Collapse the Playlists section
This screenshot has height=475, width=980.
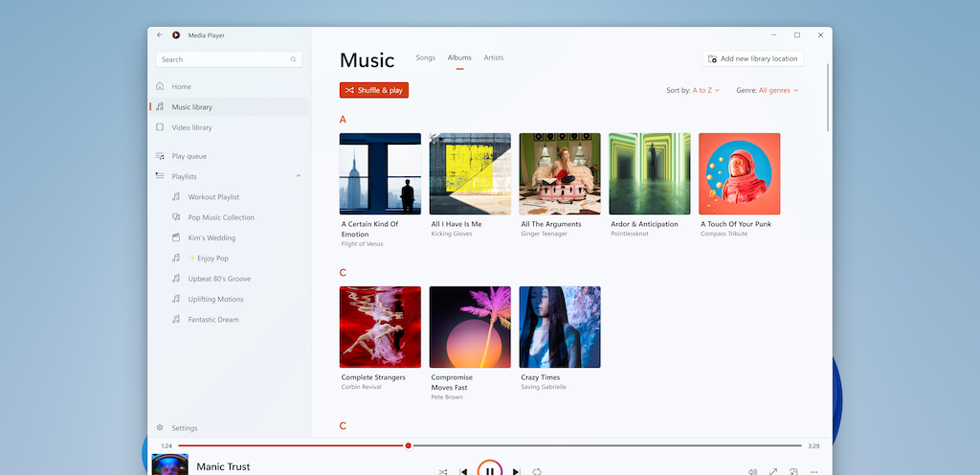tap(299, 176)
